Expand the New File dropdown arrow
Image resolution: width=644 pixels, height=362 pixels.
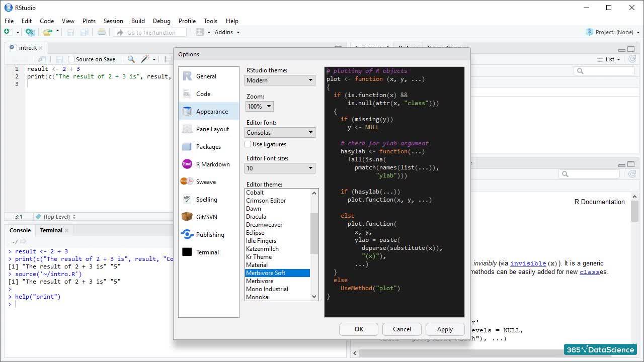tap(18, 32)
